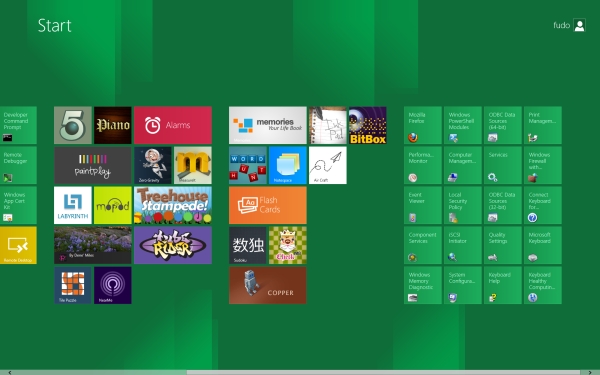Open the Zero Gravity game tile
Screen dimensions: 600x375
coord(153,165)
